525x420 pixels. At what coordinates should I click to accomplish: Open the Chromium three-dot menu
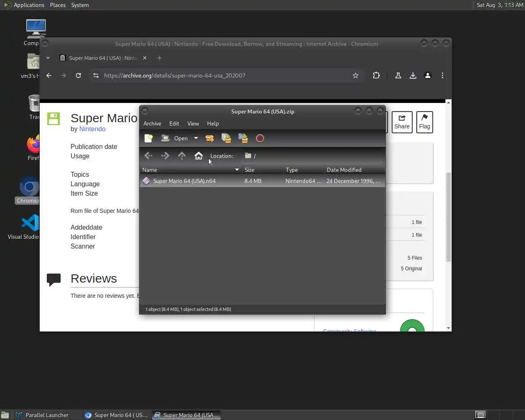click(x=442, y=75)
